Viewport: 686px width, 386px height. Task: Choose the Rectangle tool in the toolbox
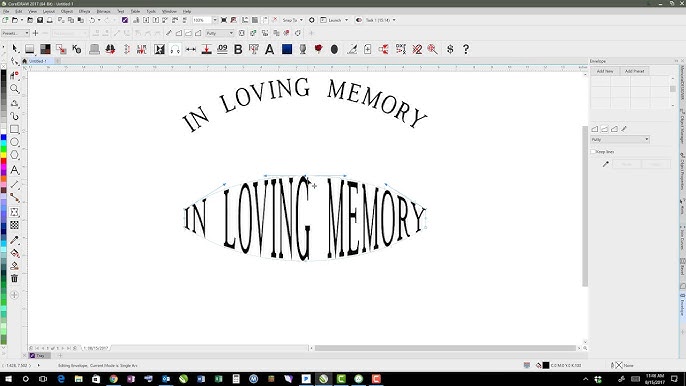tap(14, 129)
